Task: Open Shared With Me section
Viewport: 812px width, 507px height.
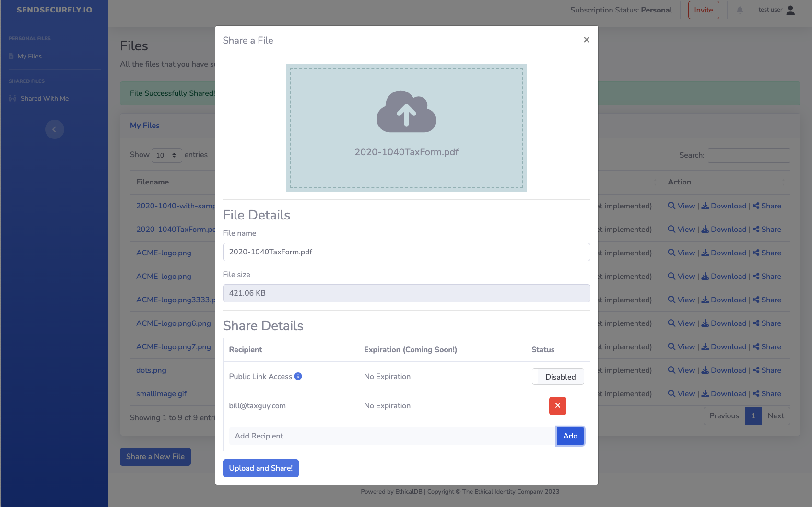Action: (44, 98)
